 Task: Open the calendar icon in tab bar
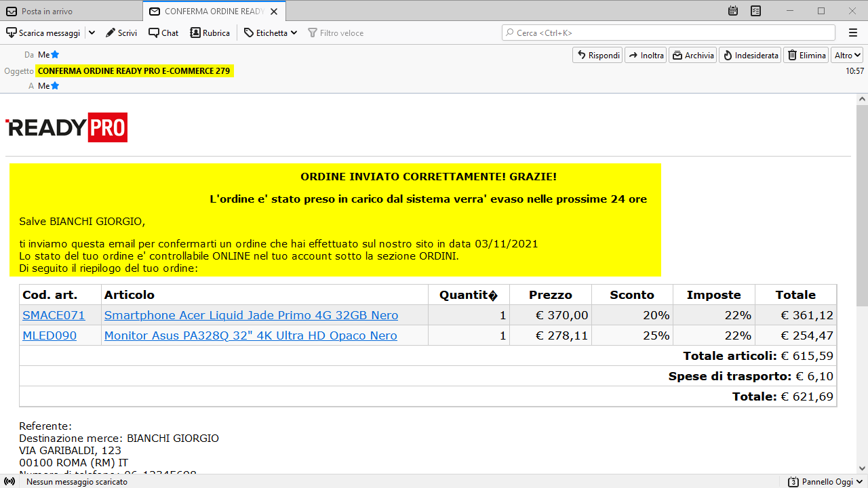click(x=733, y=11)
